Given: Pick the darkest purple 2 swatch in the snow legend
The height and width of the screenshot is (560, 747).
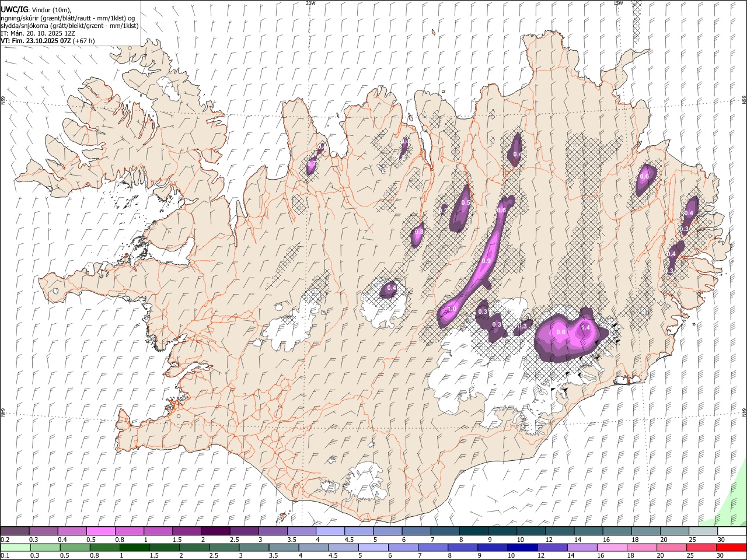Looking at the screenshot, I should 215,531.
